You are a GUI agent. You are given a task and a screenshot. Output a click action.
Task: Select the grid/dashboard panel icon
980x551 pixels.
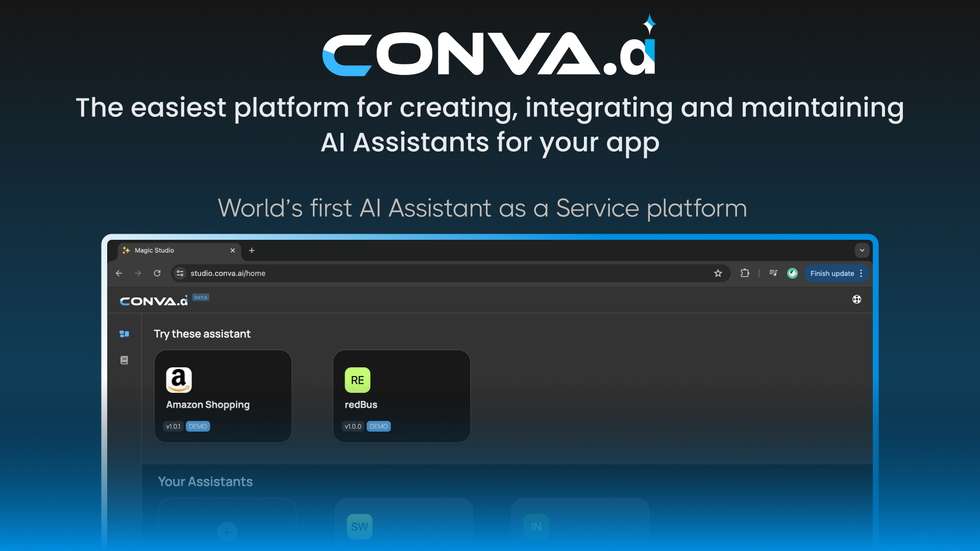[125, 334]
